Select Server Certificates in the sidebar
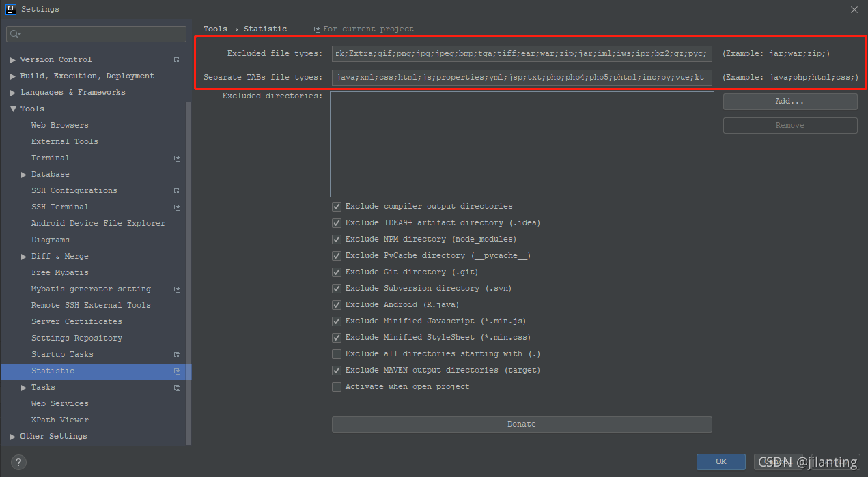 (76, 322)
